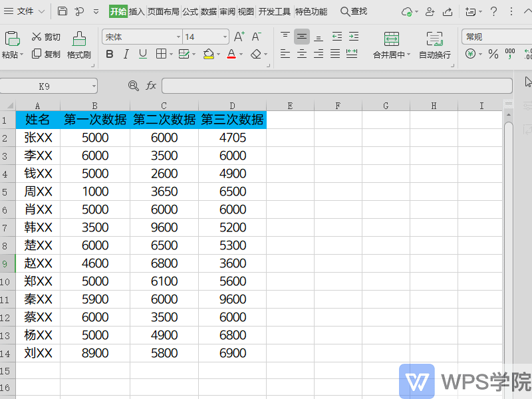Click the share icon in title bar
532x399 pixels.
click(448, 11)
